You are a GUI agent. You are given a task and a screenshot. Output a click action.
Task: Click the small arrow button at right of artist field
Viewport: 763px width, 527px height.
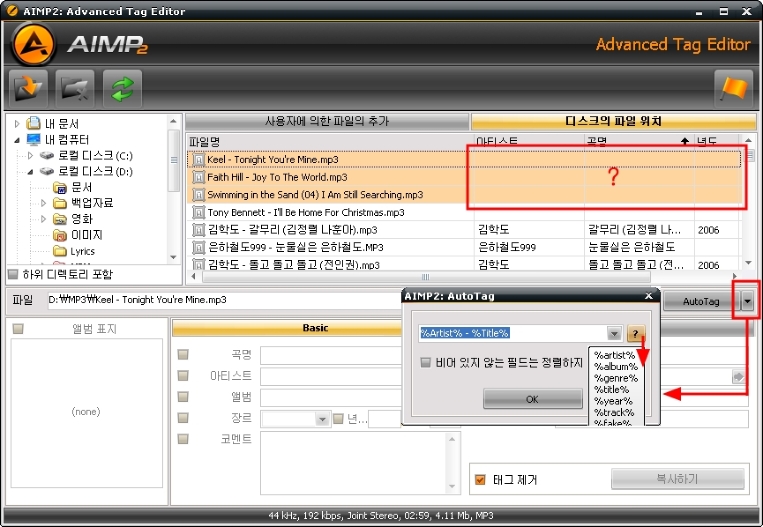738,377
